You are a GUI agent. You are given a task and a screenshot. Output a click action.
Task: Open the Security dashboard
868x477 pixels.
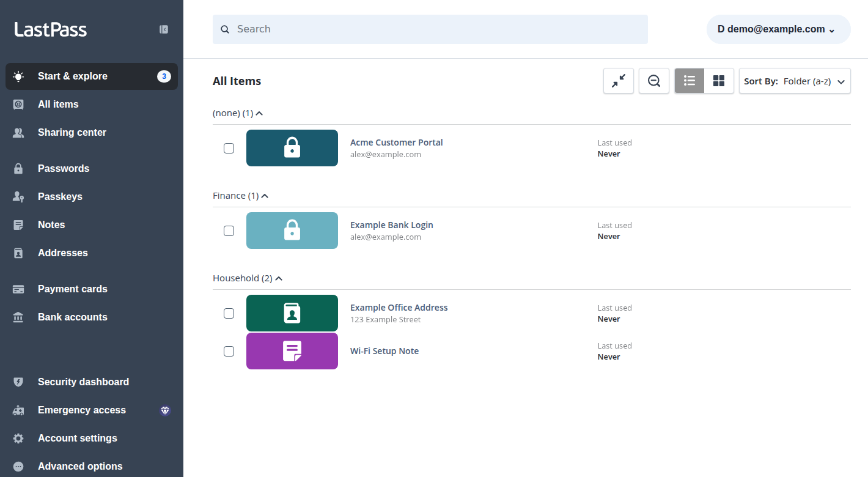click(92, 382)
